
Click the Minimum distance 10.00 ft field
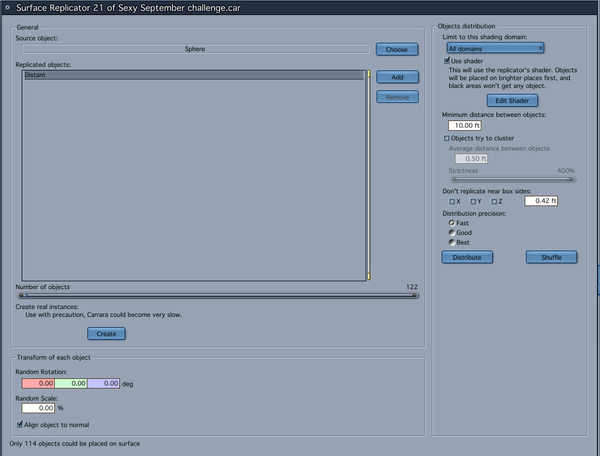coord(465,125)
